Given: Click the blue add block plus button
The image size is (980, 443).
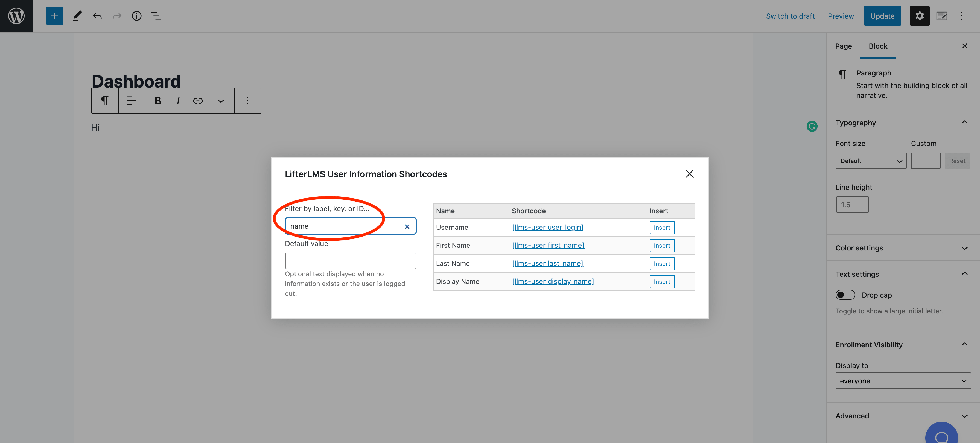Looking at the screenshot, I should click(x=54, y=16).
